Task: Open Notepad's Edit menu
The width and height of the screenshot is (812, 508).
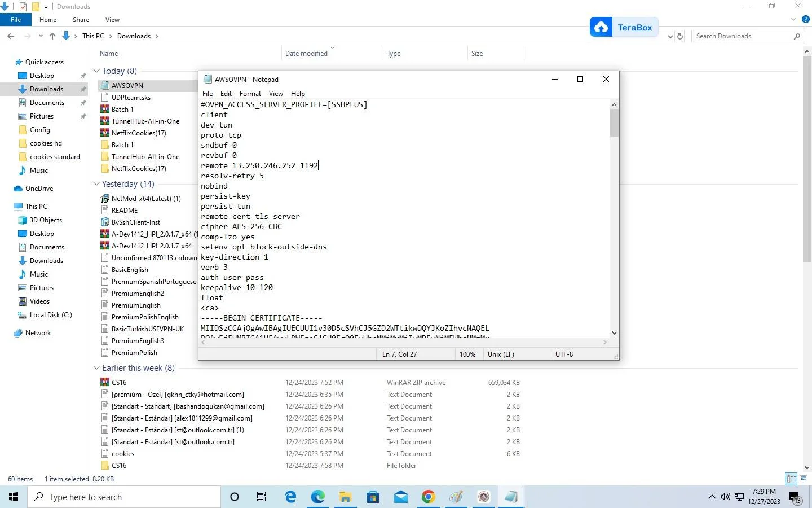Action: pyautogui.click(x=226, y=94)
